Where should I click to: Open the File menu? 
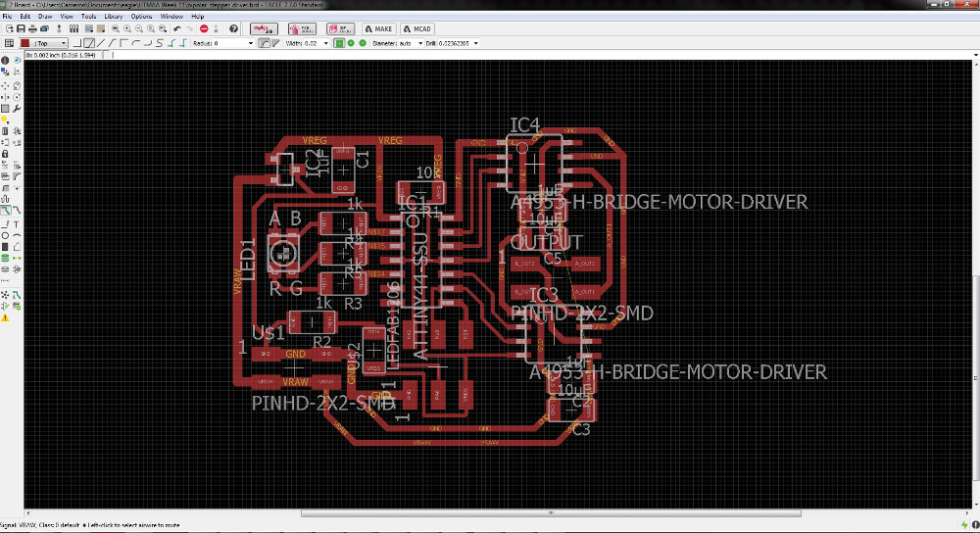(x=8, y=17)
